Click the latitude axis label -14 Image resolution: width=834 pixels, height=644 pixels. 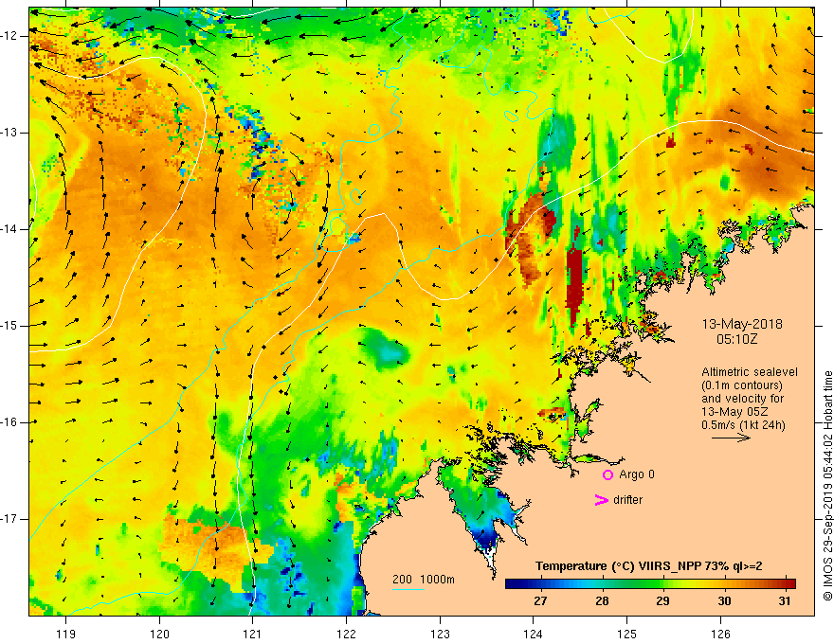(x=10, y=229)
